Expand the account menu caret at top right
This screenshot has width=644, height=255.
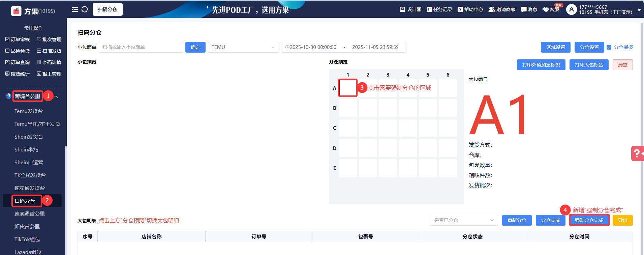pyautogui.click(x=639, y=10)
